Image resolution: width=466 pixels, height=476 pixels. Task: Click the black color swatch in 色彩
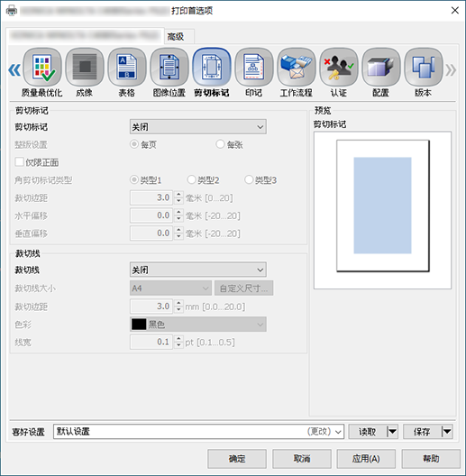tap(139, 325)
